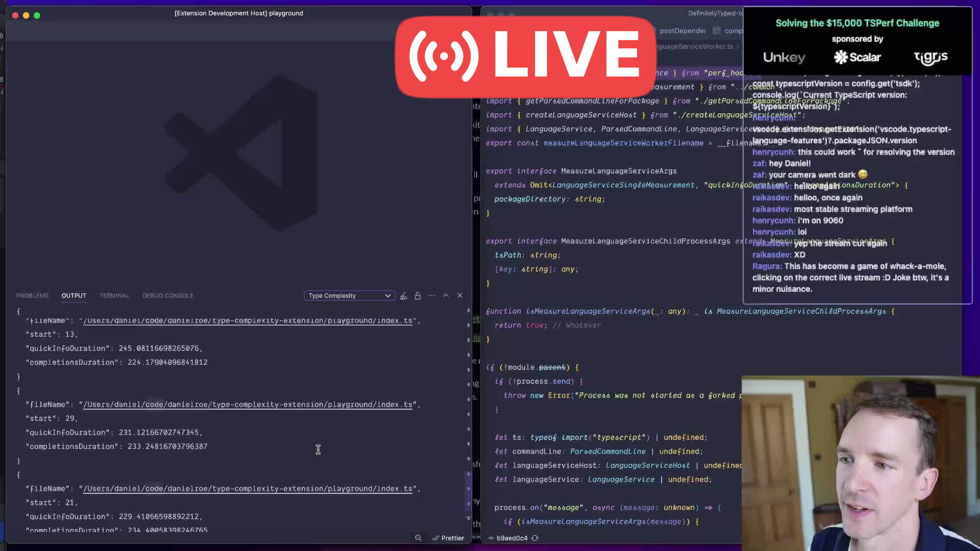Maximize panel size with chevron up
The width and height of the screenshot is (980, 551).
(x=446, y=296)
